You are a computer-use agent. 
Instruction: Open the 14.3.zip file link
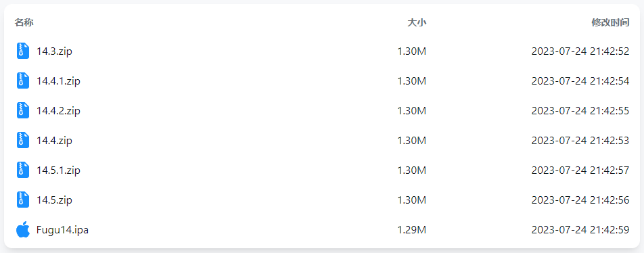(x=54, y=51)
